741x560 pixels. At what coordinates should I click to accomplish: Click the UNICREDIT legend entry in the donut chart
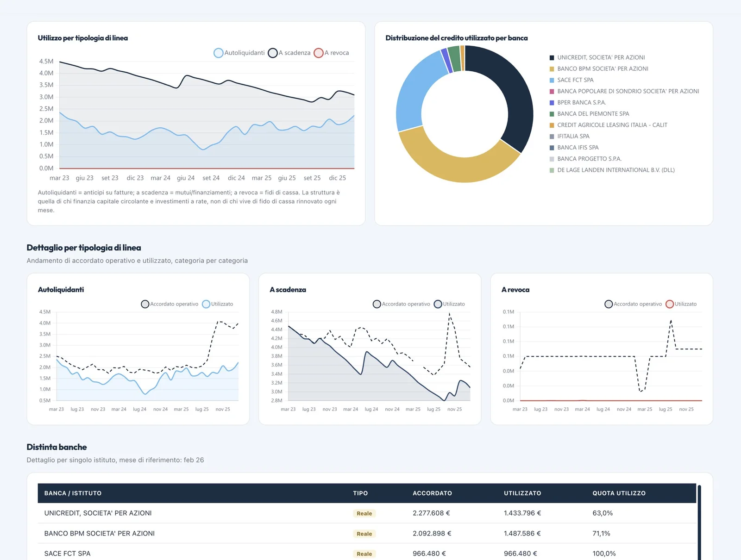point(597,57)
